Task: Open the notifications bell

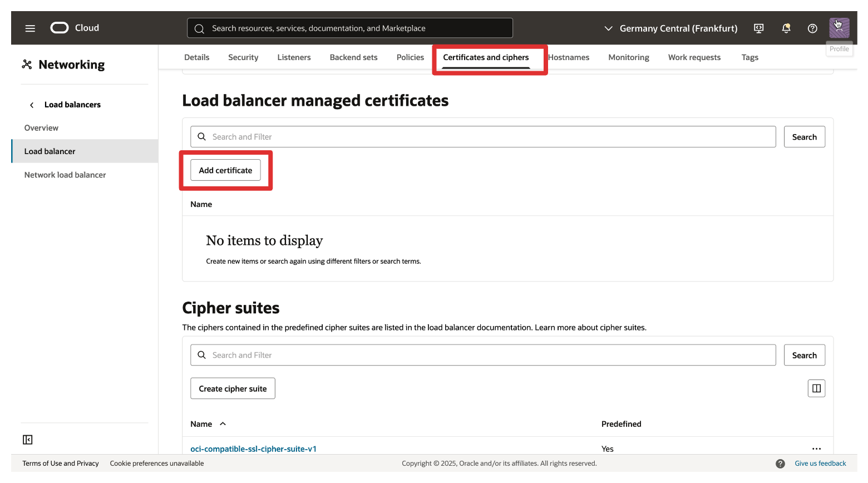Action: [786, 28]
